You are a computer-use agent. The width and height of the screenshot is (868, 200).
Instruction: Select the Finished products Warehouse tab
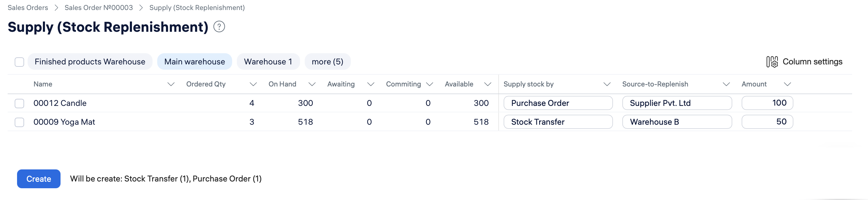90,62
